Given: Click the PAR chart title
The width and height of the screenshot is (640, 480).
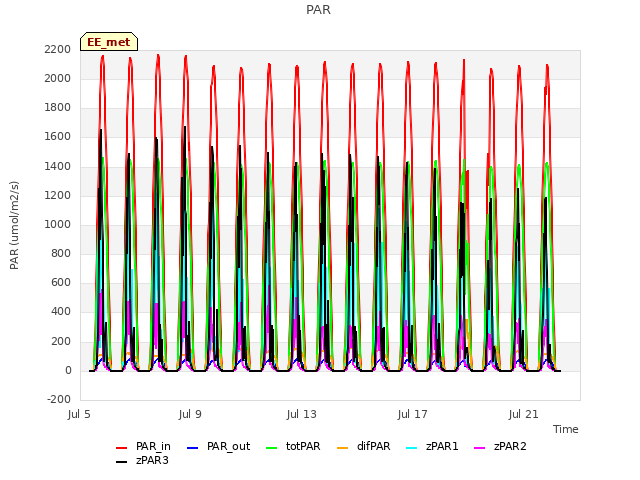Looking at the screenshot, I should pos(318,10).
